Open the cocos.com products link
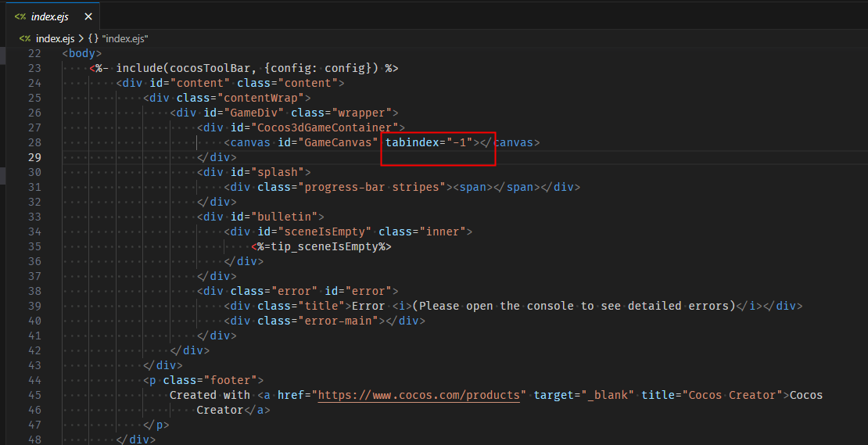Viewport: 868px width, 445px height. 418,395
